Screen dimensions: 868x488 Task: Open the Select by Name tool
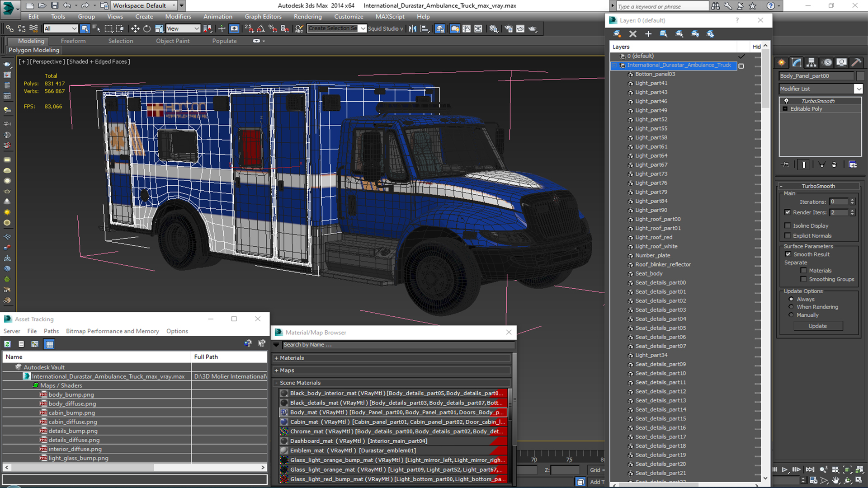[x=96, y=28]
